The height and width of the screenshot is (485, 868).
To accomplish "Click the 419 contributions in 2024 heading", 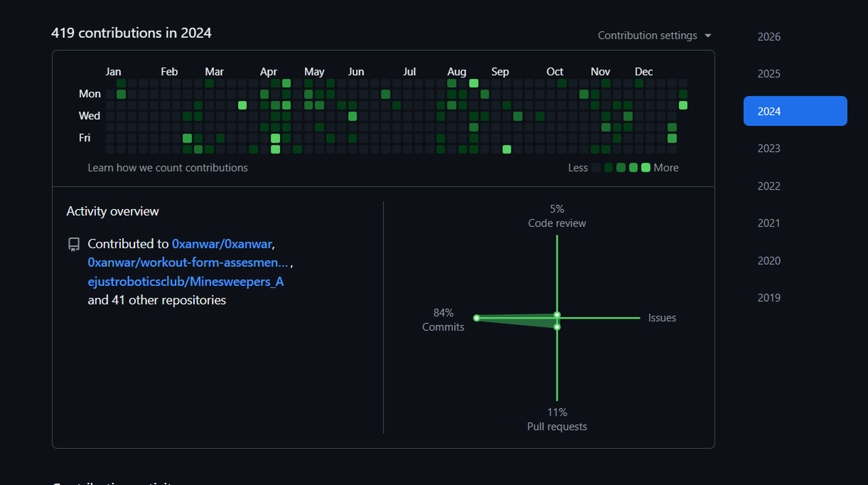I will tap(132, 33).
